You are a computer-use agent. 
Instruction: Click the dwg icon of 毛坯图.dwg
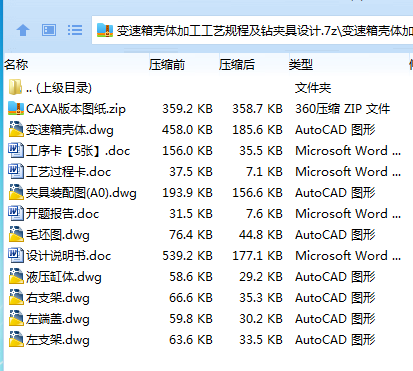(x=16, y=234)
